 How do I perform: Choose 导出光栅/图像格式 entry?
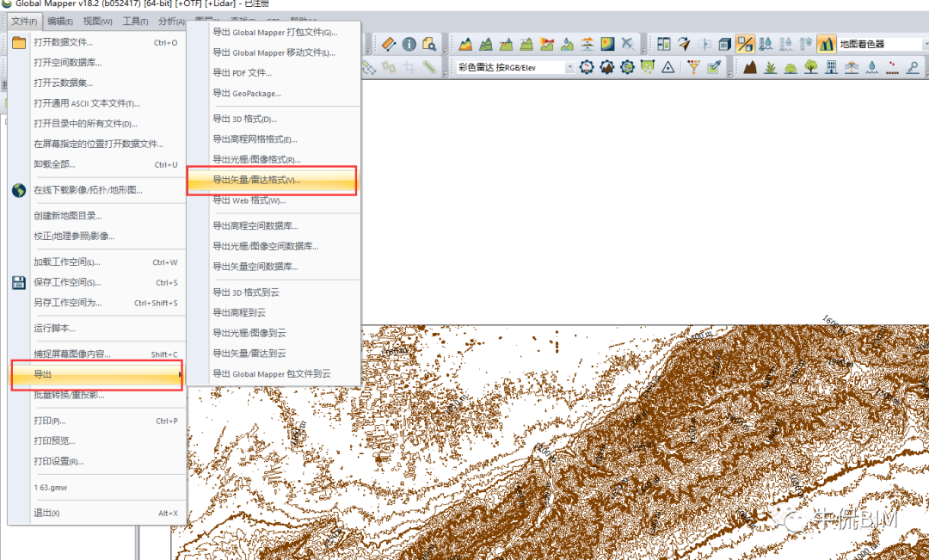pos(273,159)
